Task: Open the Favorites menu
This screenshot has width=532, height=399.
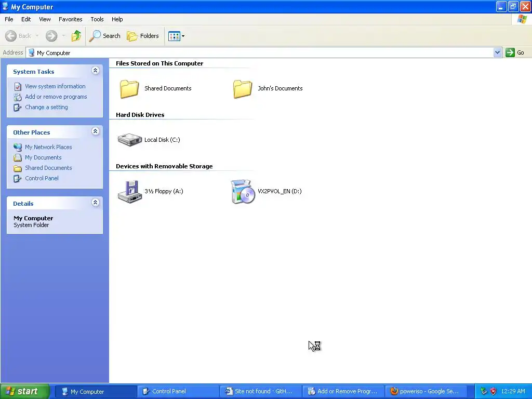Action: click(71, 19)
